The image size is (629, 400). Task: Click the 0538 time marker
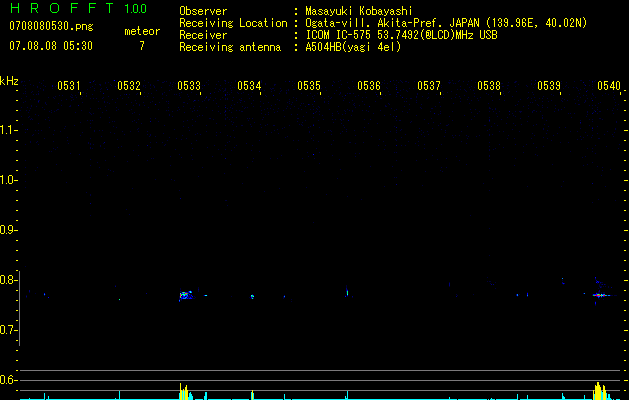tap(489, 86)
